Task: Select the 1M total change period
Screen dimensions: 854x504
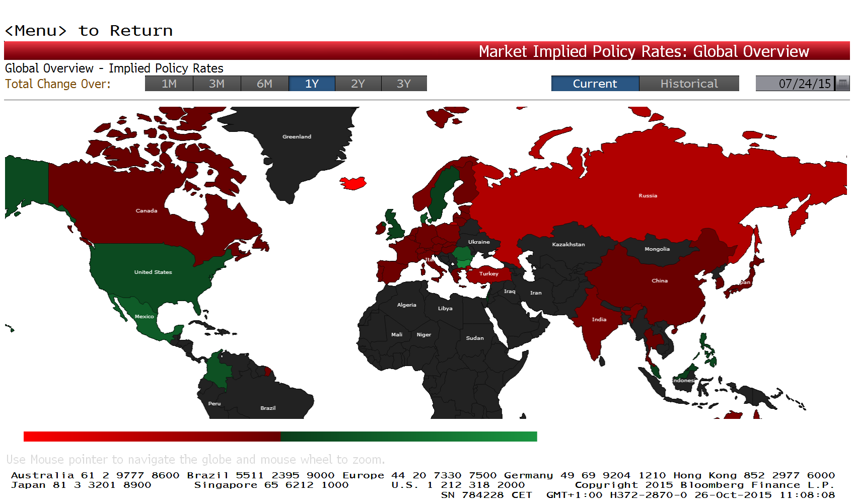Action: click(169, 84)
